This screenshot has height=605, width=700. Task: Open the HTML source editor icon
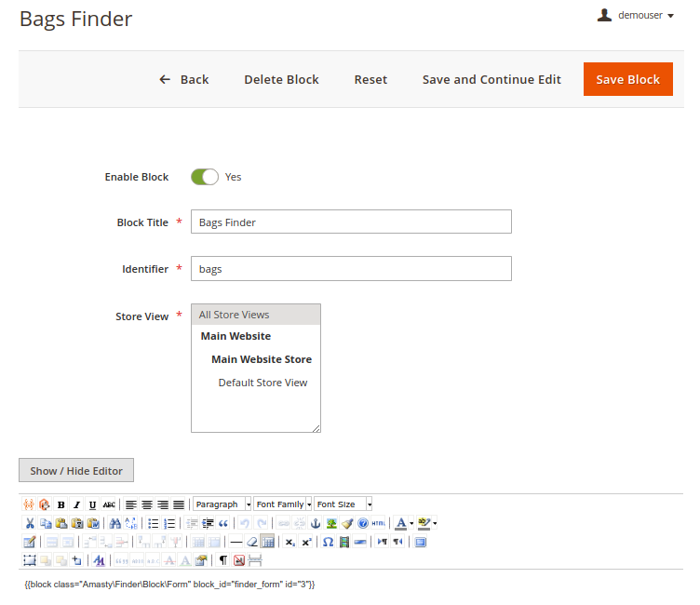(378, 523)
